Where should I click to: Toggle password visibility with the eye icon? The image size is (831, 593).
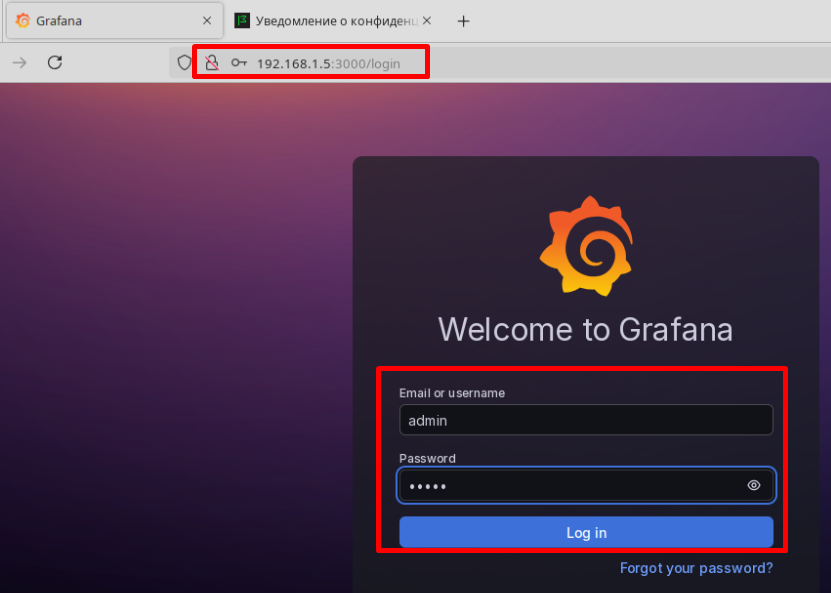754,486
